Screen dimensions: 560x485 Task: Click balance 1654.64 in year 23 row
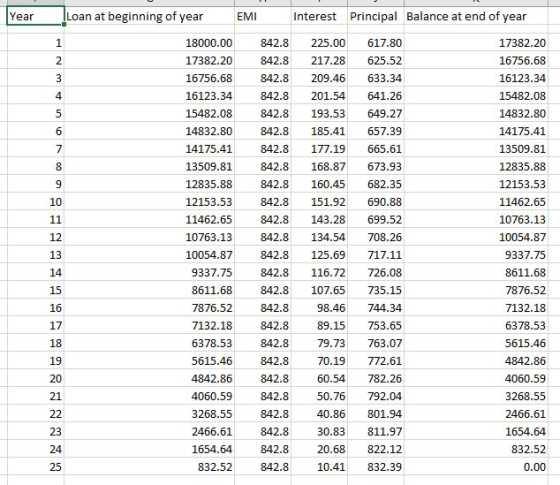click(x=476, y=431)
